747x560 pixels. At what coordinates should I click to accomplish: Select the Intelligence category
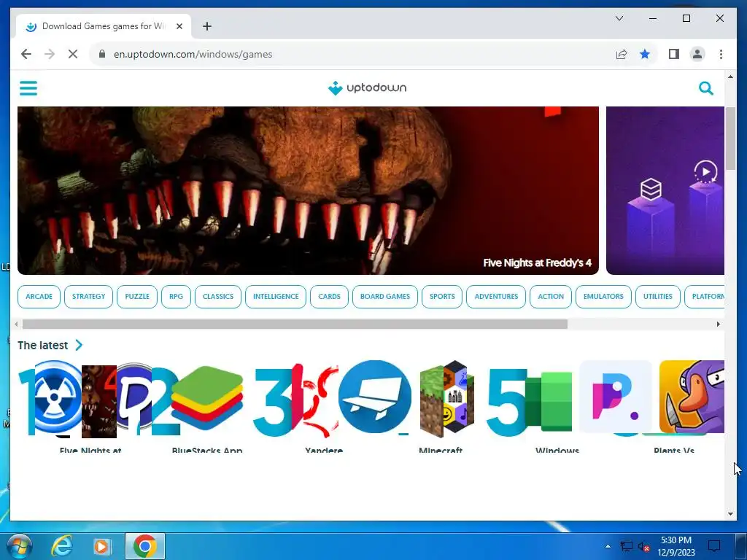click(x=276, y=297)
